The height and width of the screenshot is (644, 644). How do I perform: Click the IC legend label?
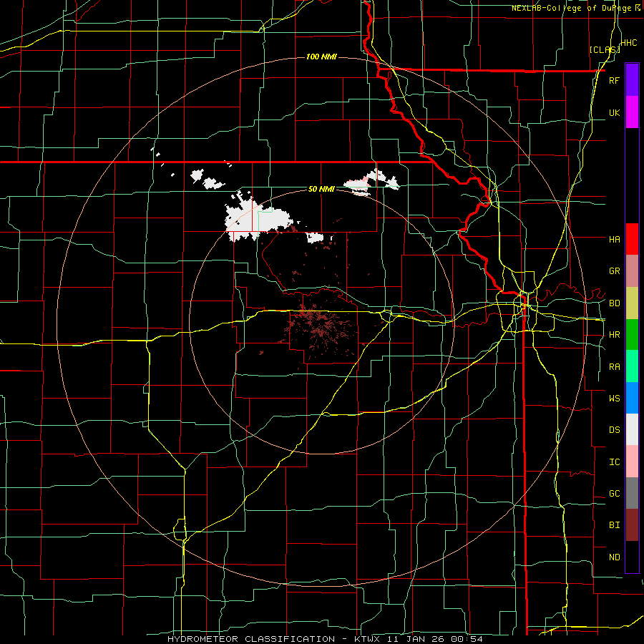[x=614, y=462]
